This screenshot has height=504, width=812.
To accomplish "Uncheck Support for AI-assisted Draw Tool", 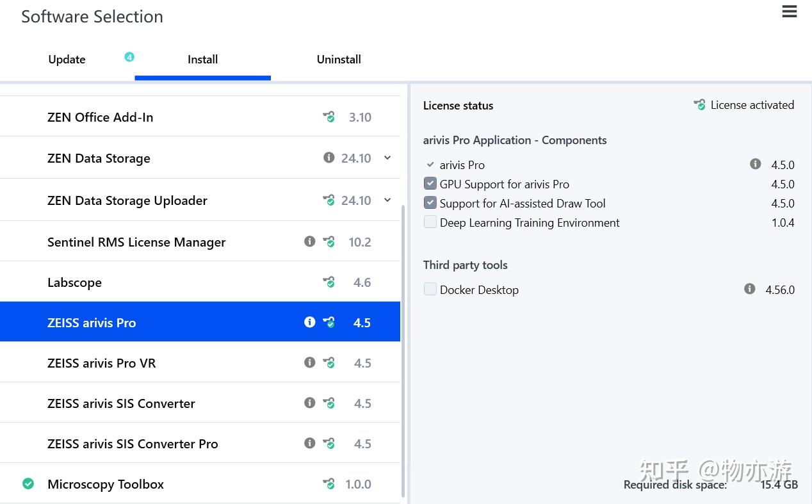I will tap(430, 203).
